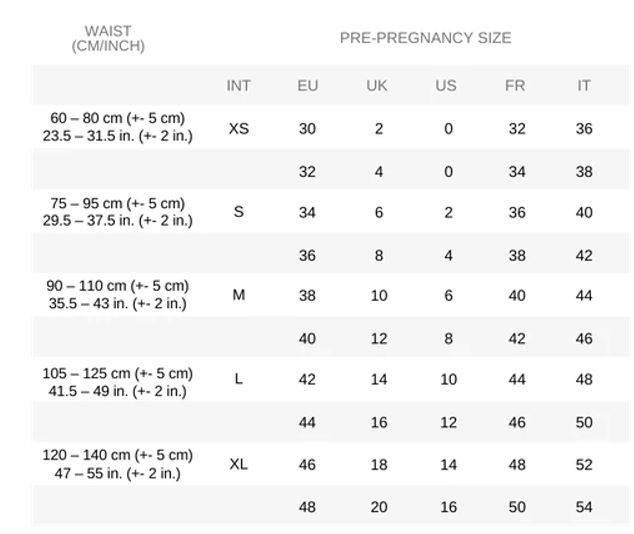Click the INT column header
Image resolution: width=634 pixels, height=534 pixels.
click(239, 86)
